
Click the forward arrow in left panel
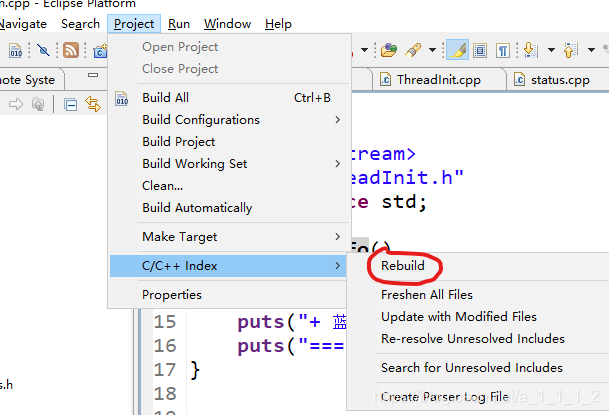tap(16, 104)
